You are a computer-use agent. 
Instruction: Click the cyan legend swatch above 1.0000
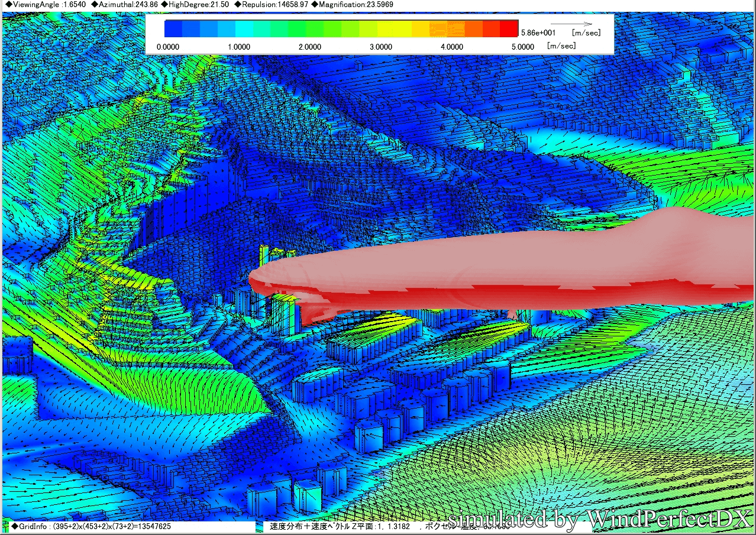(x=244, y=29)
